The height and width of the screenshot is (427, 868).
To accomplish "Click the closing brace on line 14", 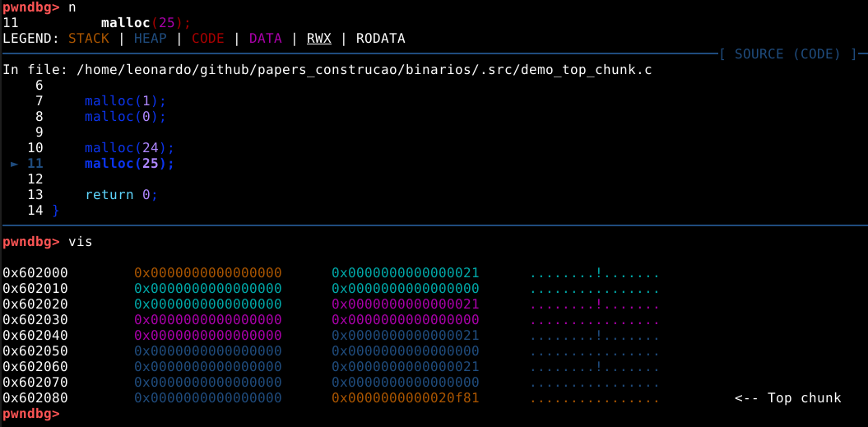I will pyautogui.click(x=56, y=211).
